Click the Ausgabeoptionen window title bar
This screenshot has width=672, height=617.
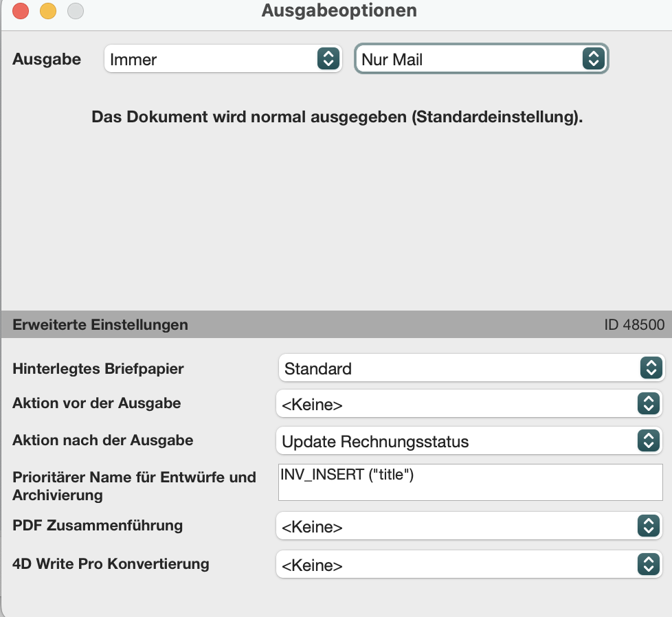click(339, 10)
